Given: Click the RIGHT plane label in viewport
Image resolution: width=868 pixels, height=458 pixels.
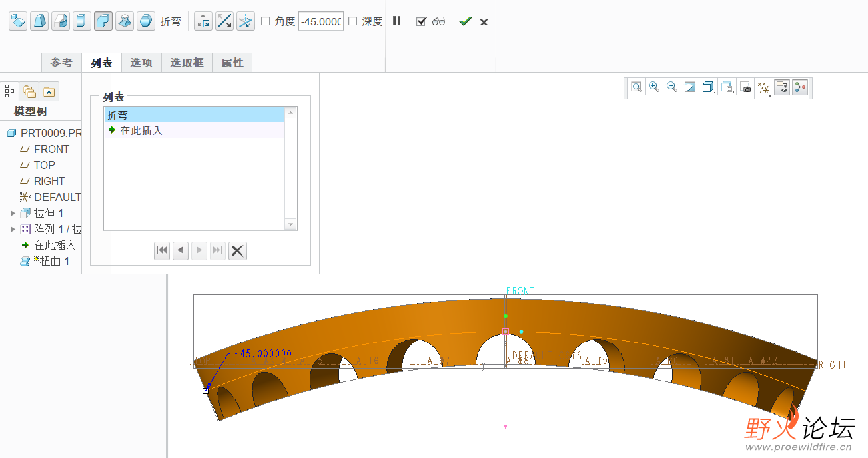Looking at the screenshot, I should (x=832, y=365).
